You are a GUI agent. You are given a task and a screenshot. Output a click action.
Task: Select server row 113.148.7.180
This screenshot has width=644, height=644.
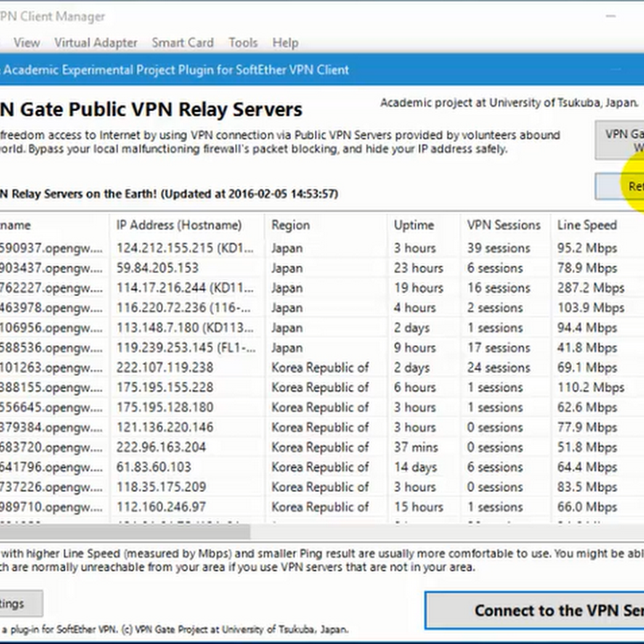322,327
